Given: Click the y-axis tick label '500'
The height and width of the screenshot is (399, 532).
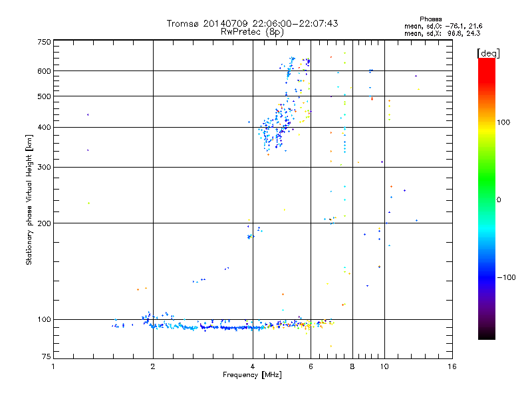Looking at the screenshot, I should point(44,96).
